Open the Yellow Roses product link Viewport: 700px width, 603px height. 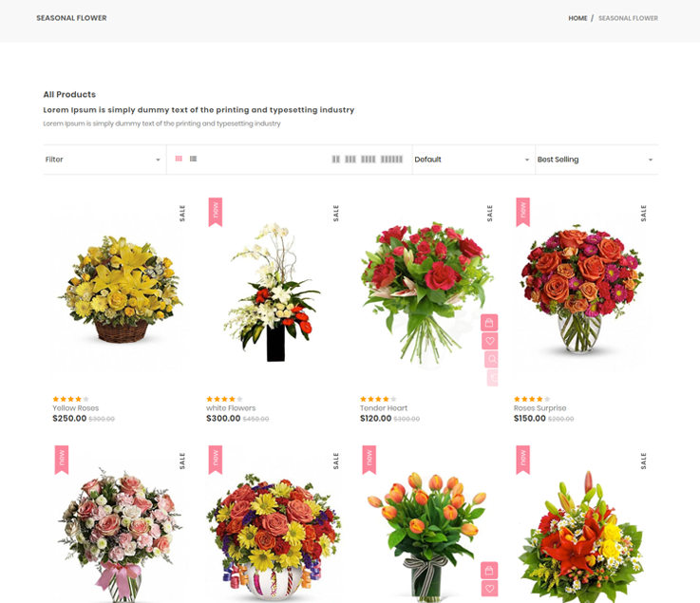[76, 408]
